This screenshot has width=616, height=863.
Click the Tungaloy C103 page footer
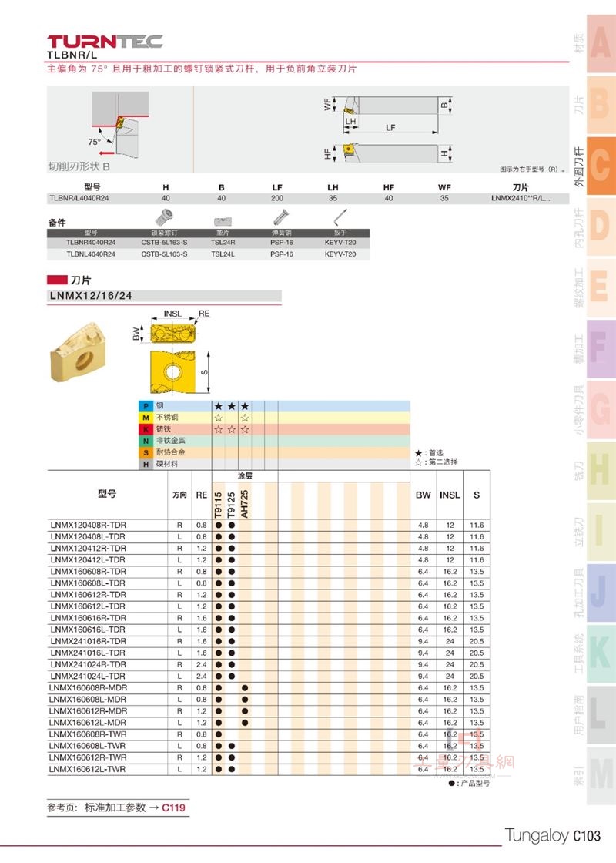pos(552,835)
